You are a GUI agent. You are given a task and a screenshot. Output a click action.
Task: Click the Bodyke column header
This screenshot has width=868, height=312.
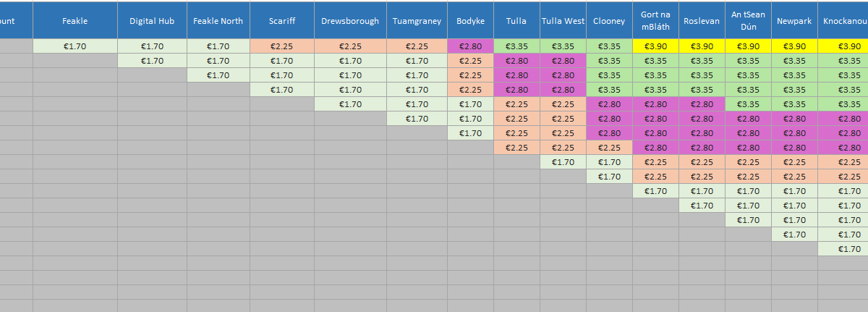[x=470, y=20]
